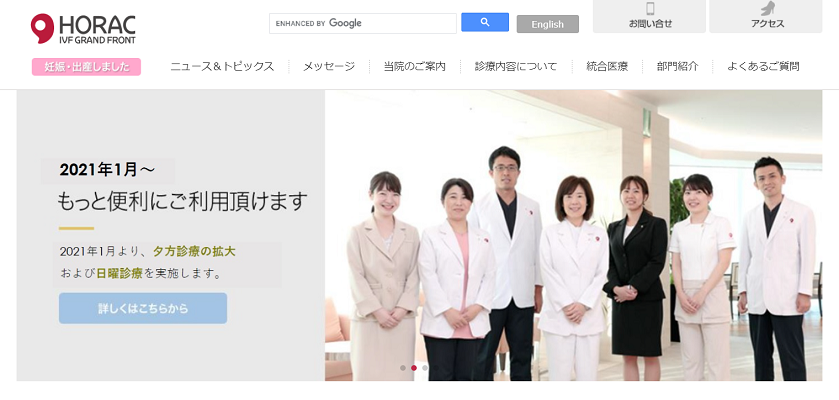Switch language with the English button
839x400 pixels.
(547, 24)
